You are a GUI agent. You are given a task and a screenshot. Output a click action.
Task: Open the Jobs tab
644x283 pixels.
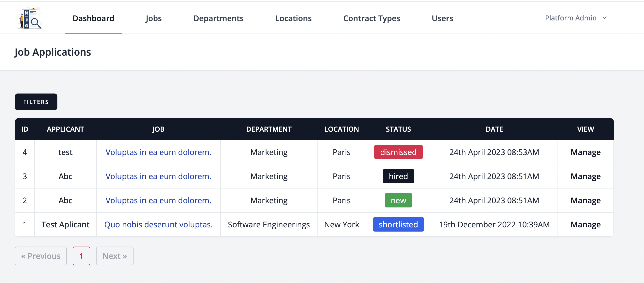pyautogui.click(x=153, y=18)
